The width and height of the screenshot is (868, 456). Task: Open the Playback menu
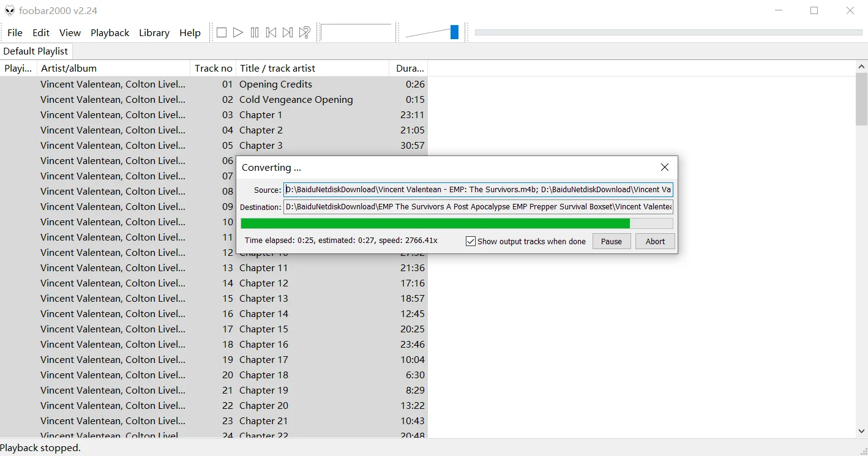pos(110,32)
